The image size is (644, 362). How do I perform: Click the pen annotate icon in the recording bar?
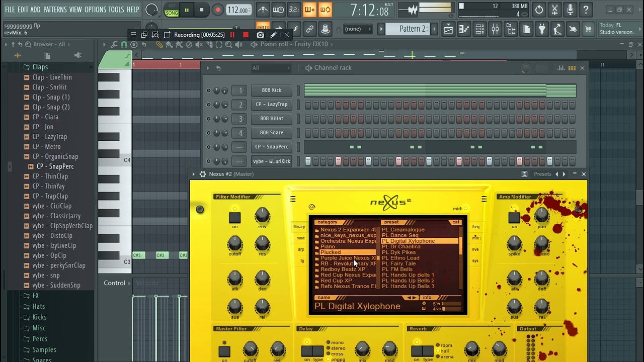click(x=273, y=35)
